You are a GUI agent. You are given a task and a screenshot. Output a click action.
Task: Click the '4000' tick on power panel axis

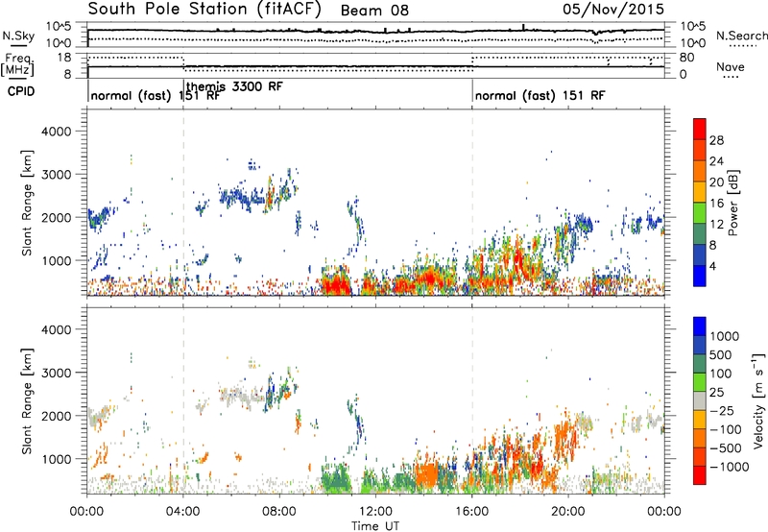click(57, 132)
